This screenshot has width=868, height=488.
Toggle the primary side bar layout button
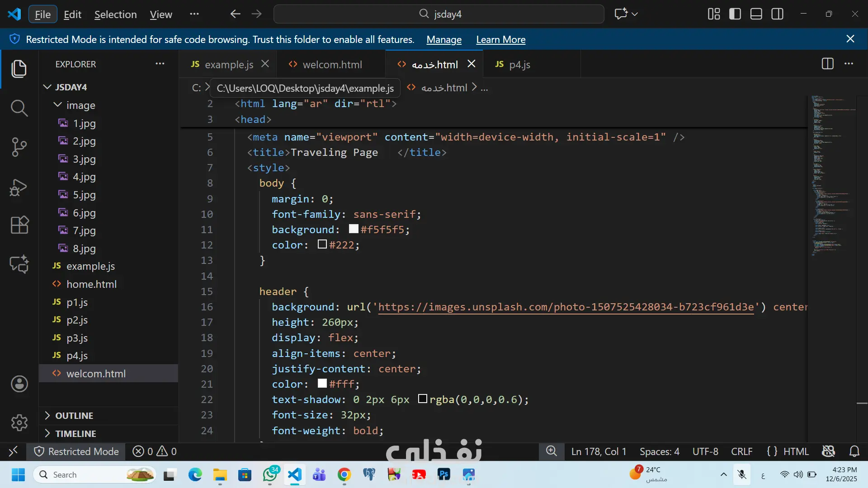tap(735, 14)
